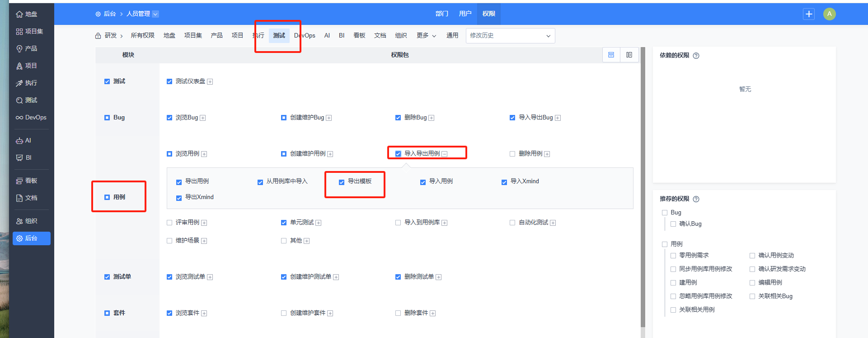Open DevOps in the left sidebar
868x338 pixels.
click(31, 118)
